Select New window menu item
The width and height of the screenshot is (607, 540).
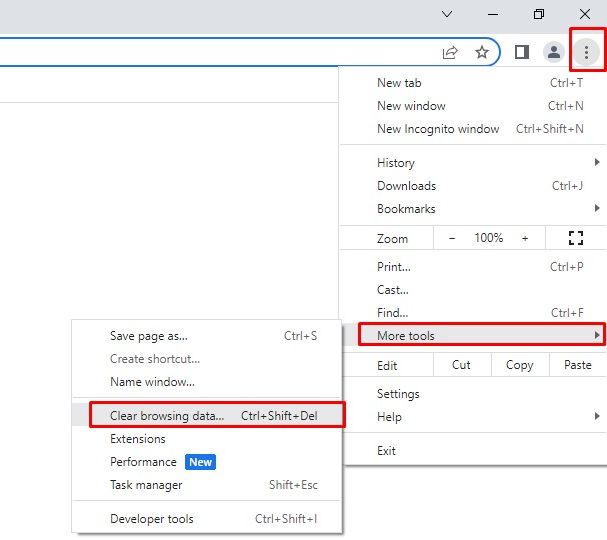(x=472, y=106)
